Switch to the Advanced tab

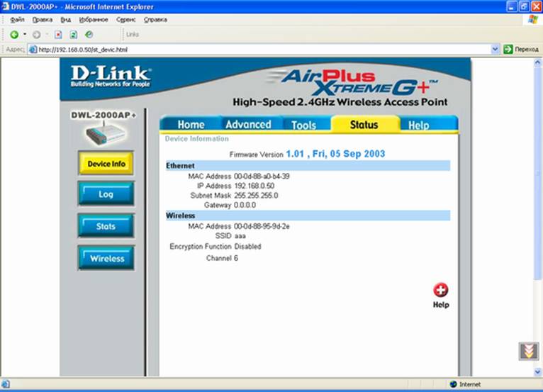click(248, 124)
